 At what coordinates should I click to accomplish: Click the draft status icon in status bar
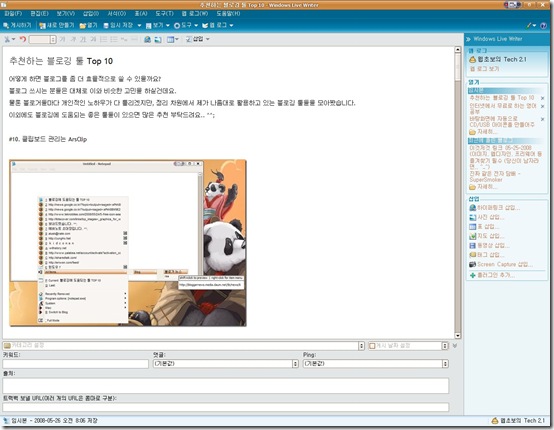pos(6,420)
